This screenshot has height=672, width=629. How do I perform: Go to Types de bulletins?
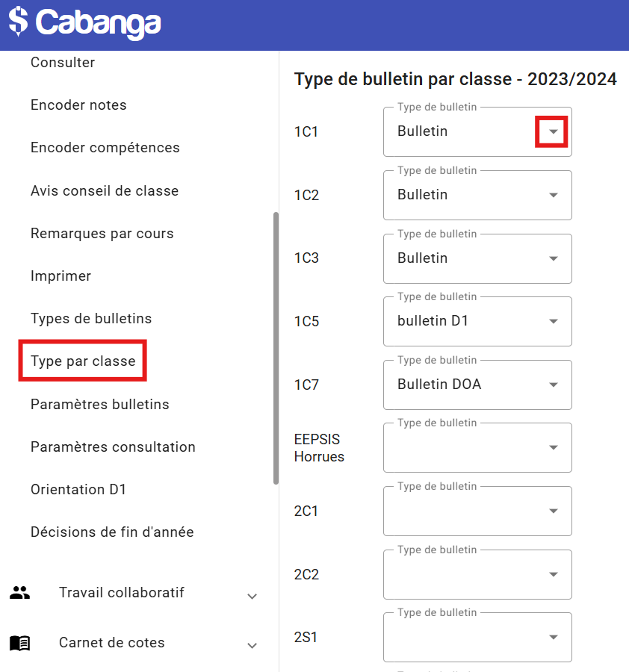point(91,319)
